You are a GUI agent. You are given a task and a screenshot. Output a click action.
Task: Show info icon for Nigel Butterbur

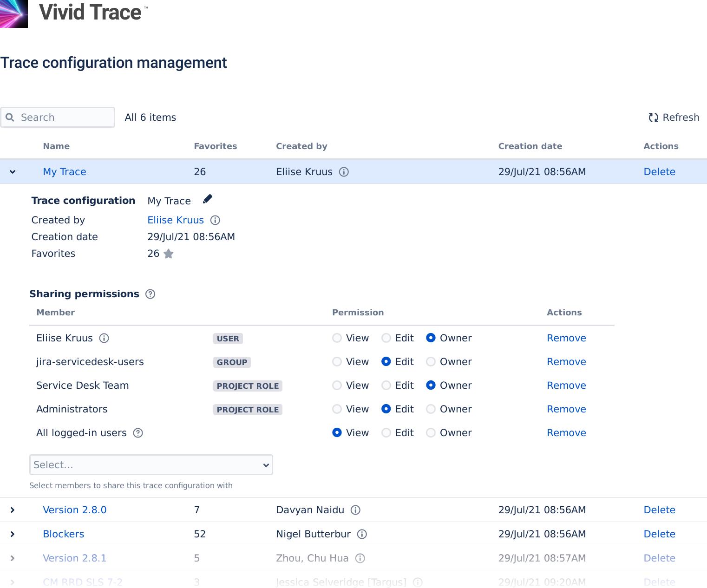point(362,534)
